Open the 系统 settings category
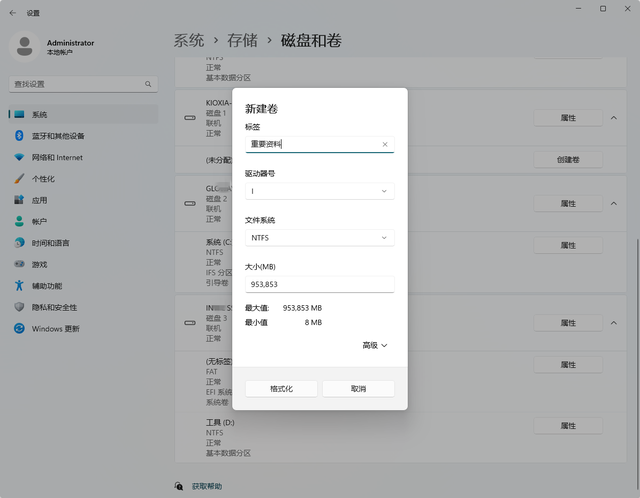The height and width of the screenshot is (498, 640). tap(83, 114)
